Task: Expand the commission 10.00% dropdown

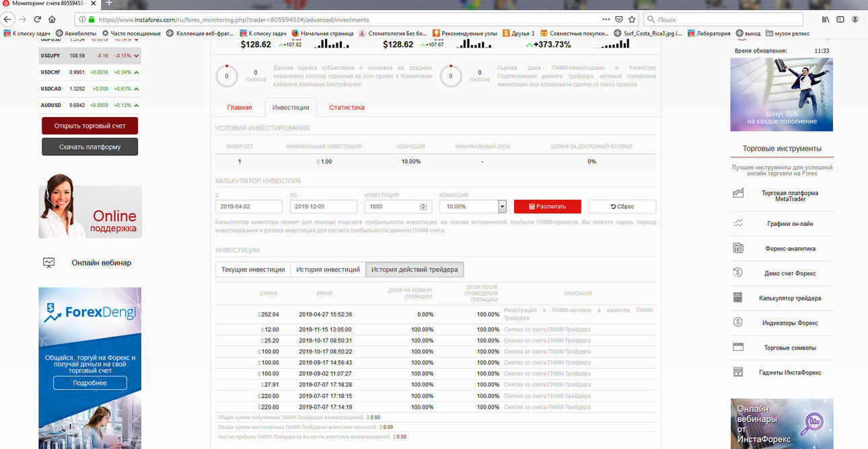Action: [502, 206]
